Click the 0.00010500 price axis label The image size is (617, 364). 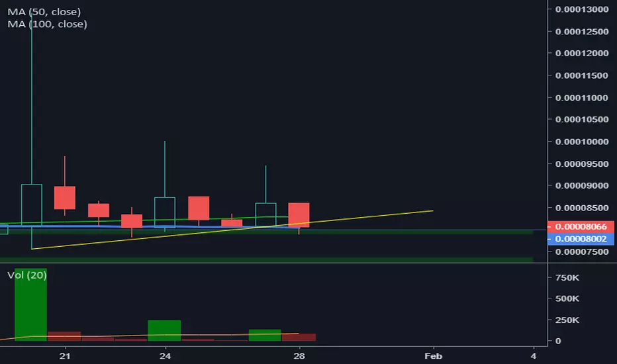coord(582,119)
